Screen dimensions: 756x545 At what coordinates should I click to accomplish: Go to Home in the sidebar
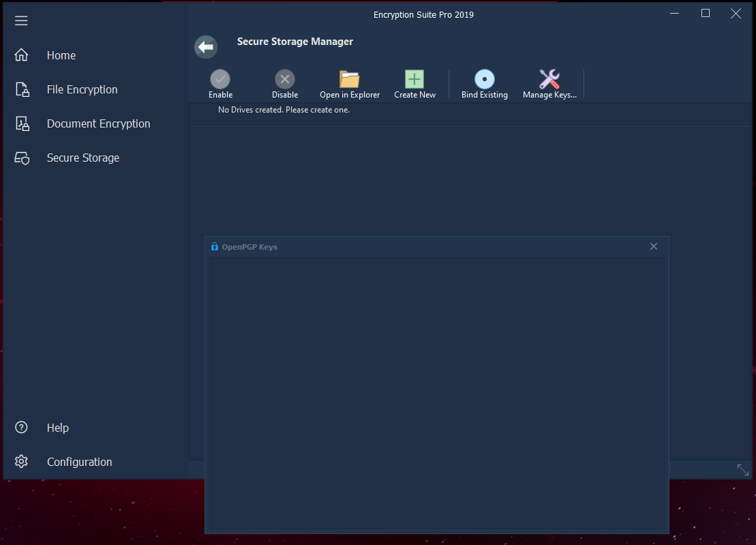(61, 55)
